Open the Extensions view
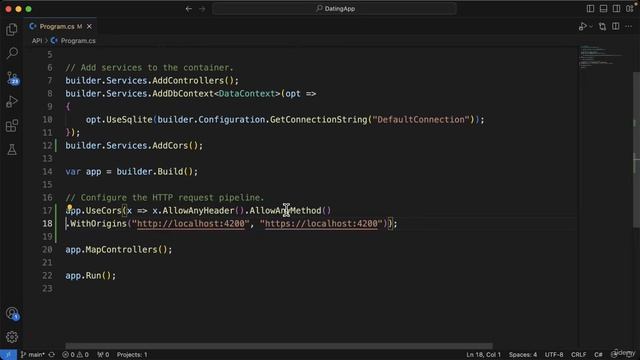The height and width of the screenshot is (360, 640). coord(12,126)
